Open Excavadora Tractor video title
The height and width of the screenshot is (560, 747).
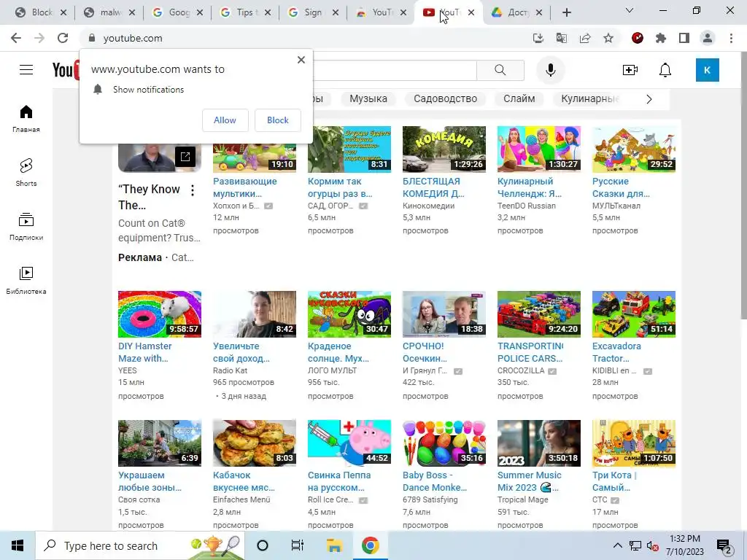[x=616, y=352]
